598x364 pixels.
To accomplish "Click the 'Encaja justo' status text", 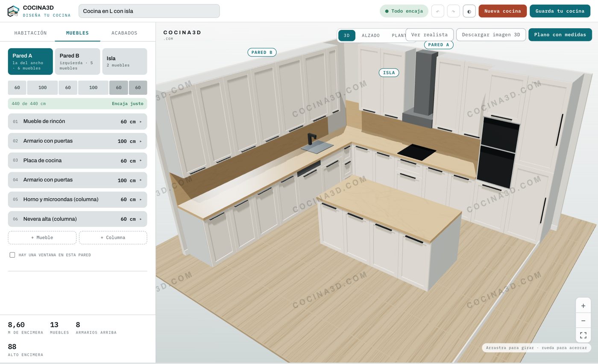I will (127, 104).
